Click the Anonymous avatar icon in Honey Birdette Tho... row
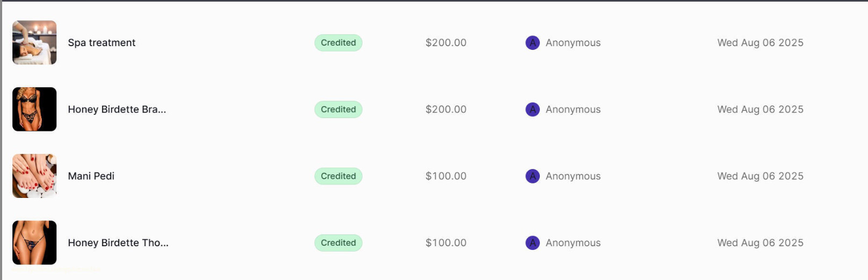Screen dimensions: 868x280 click(x=532, y=242)
